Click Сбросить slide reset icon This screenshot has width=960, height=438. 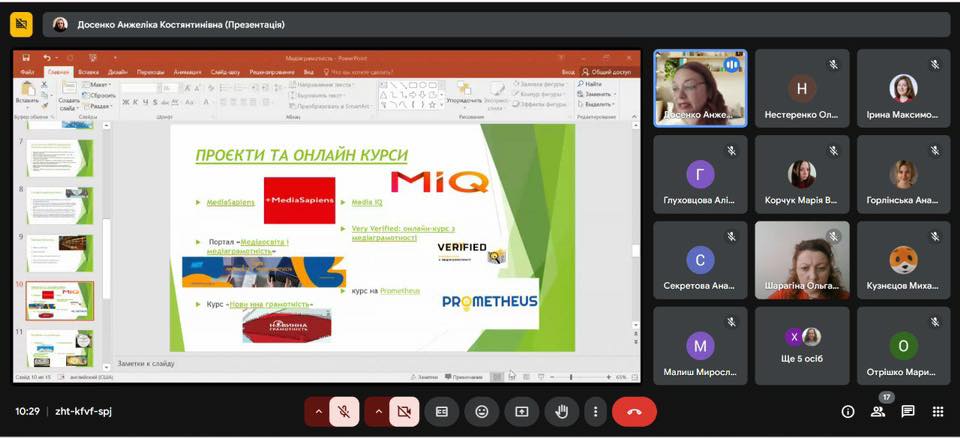point(99,96)
